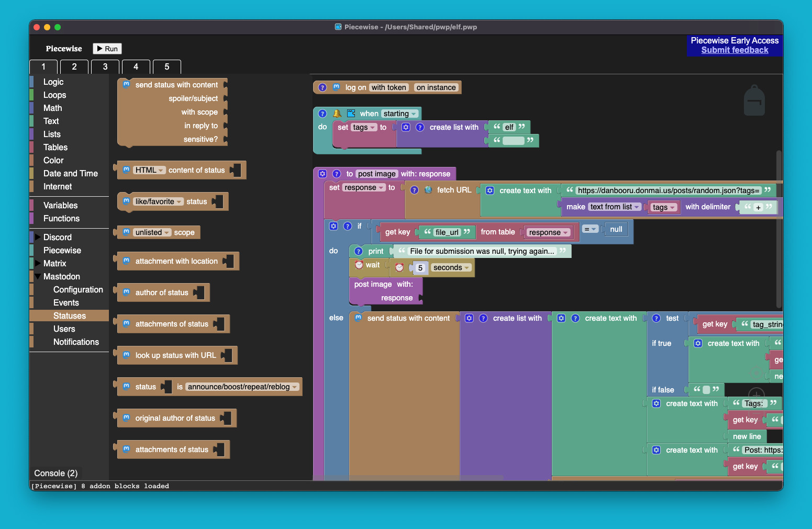Open the HTML dropdown on content of status block
The height and width of the screenshot is (529, 812).
pos(149,170)
